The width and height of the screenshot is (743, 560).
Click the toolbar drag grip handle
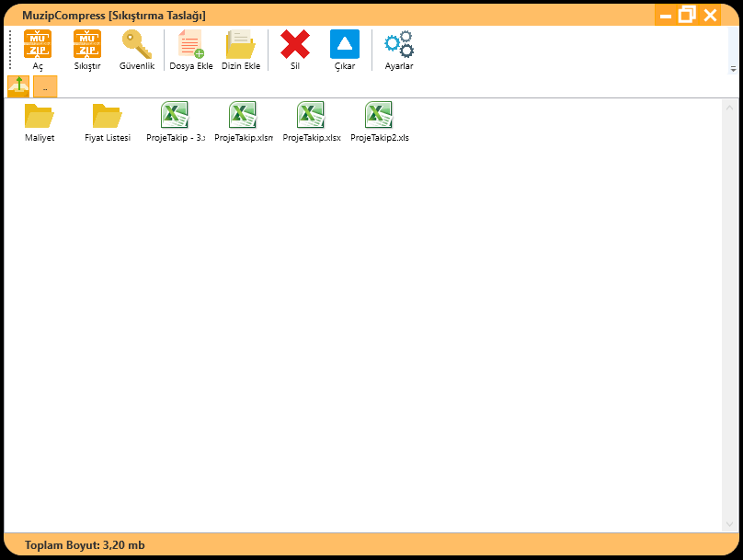tap(10, 50)
